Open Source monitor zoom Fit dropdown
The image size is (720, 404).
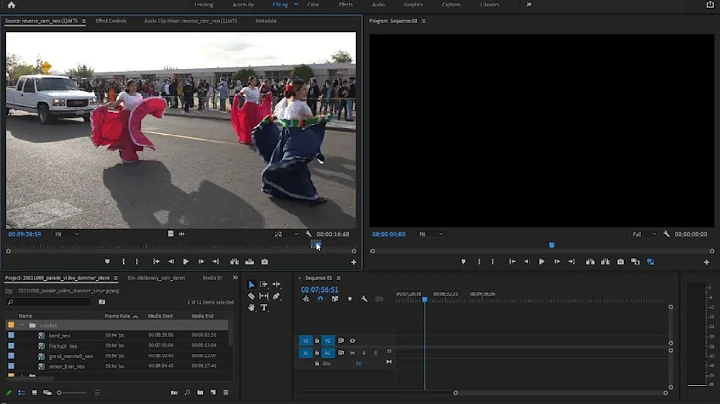pyautogui.click(x=67, y=234)
